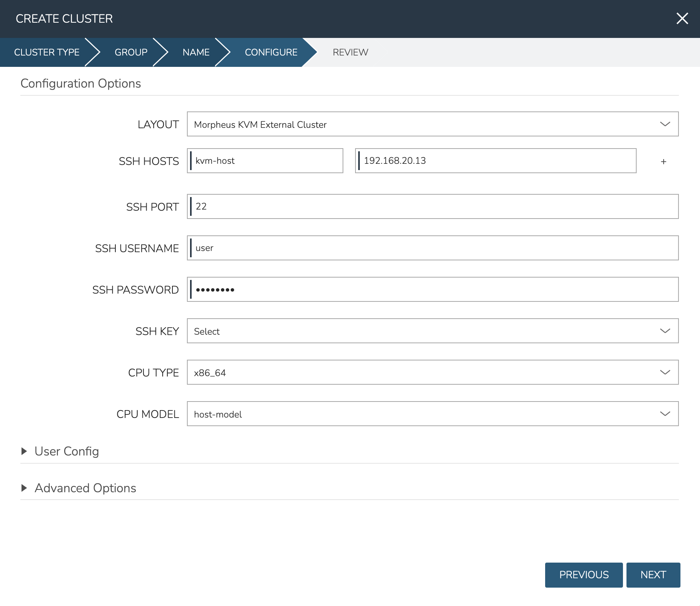Click the SSH host IP address field

click(x=496, y=161)
